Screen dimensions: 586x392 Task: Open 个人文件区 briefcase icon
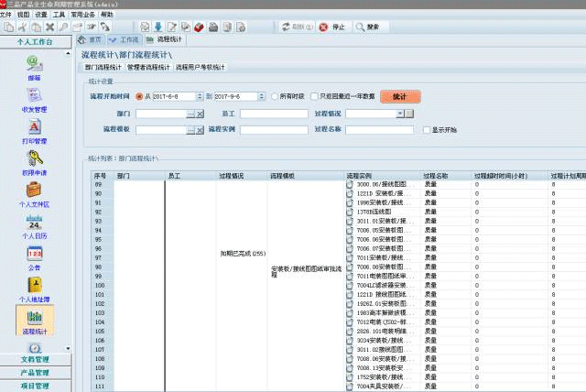(x=34, y=191)
